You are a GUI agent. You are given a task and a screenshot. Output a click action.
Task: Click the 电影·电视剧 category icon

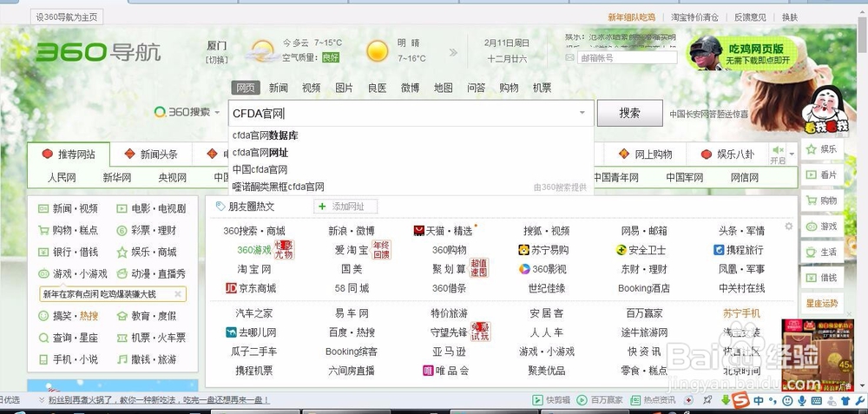click(122, 208)
